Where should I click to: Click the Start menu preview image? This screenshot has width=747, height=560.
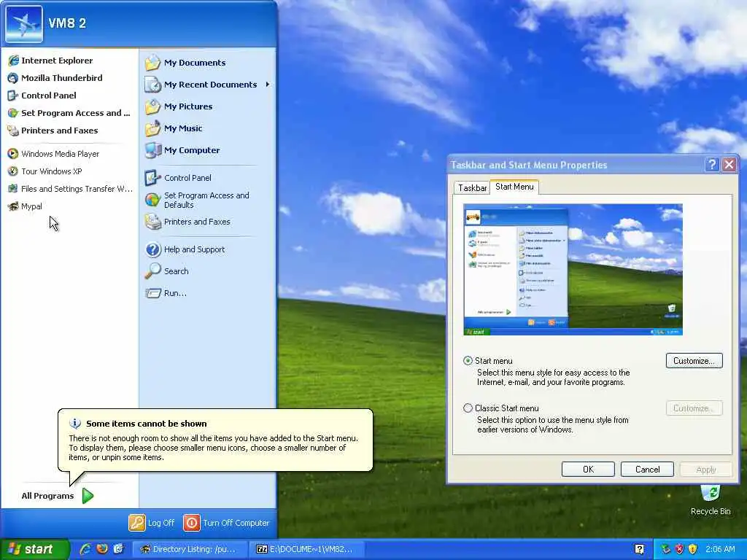573,270
